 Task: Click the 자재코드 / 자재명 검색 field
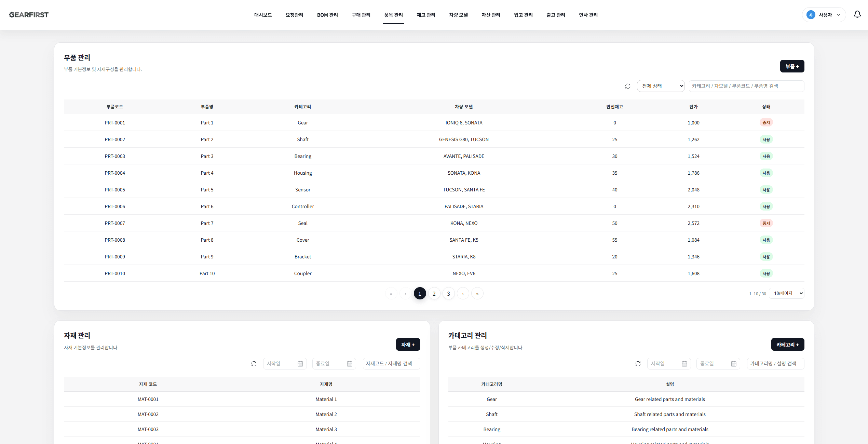[391, 364]
